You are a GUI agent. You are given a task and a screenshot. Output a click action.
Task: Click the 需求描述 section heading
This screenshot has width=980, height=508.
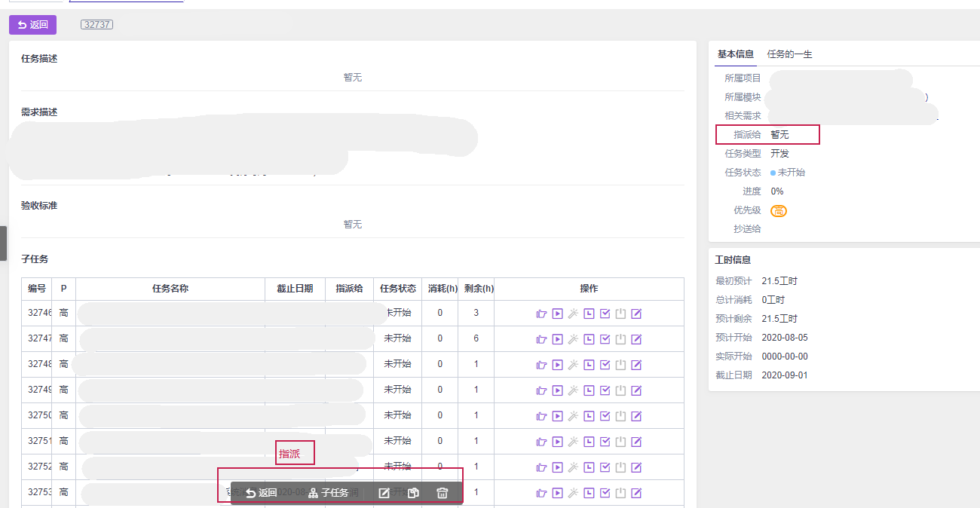click(x=39, y=112)
